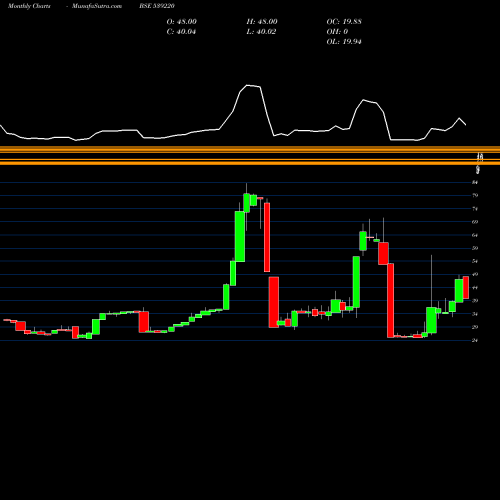Select the 'L: 40.02' low value

coord(261,32)
